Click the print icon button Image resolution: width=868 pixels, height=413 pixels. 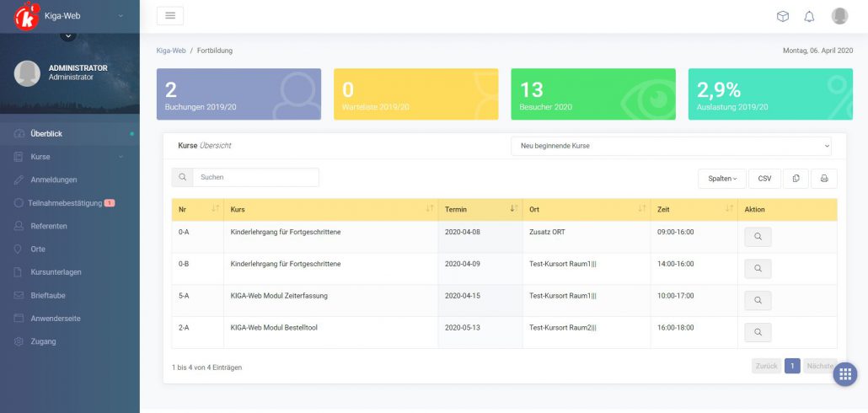pos(824,179)
